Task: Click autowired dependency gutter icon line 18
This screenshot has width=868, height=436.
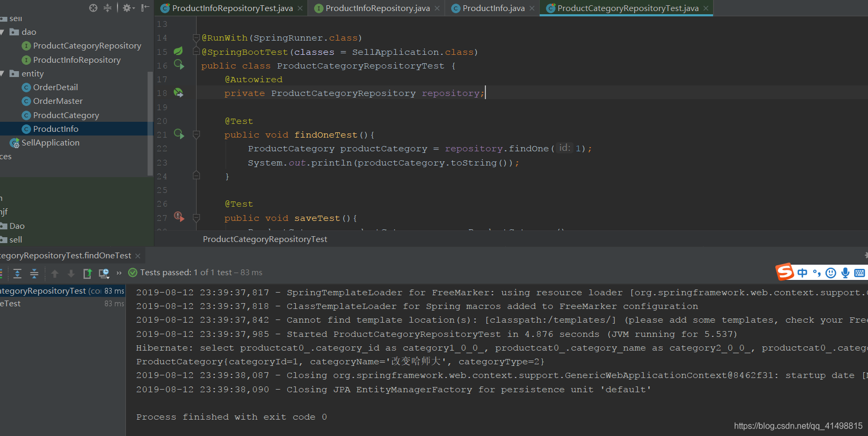Action: pos(179,93)
